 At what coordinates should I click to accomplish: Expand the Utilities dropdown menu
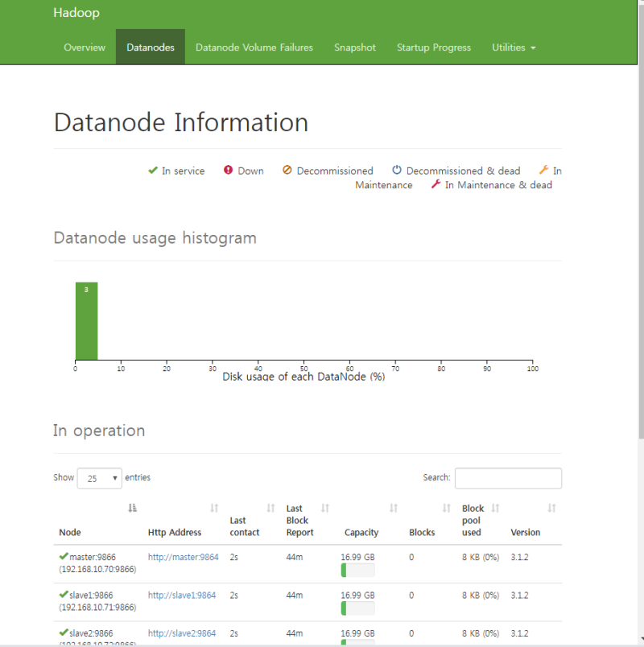pos(514,47)
